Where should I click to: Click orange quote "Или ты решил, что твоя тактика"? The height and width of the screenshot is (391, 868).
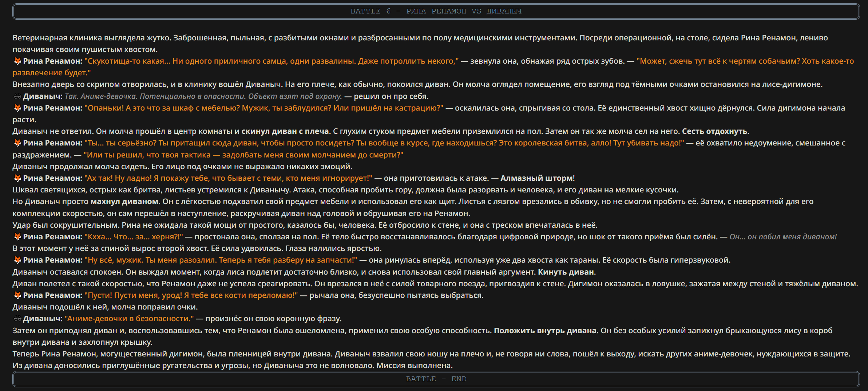point(147,155)
